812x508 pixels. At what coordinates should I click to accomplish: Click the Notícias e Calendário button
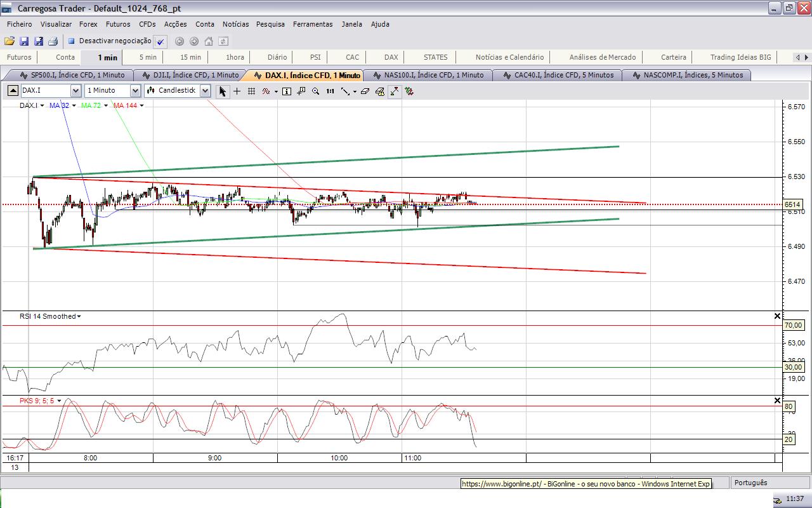pyautogui.click(x=509, y=57)
